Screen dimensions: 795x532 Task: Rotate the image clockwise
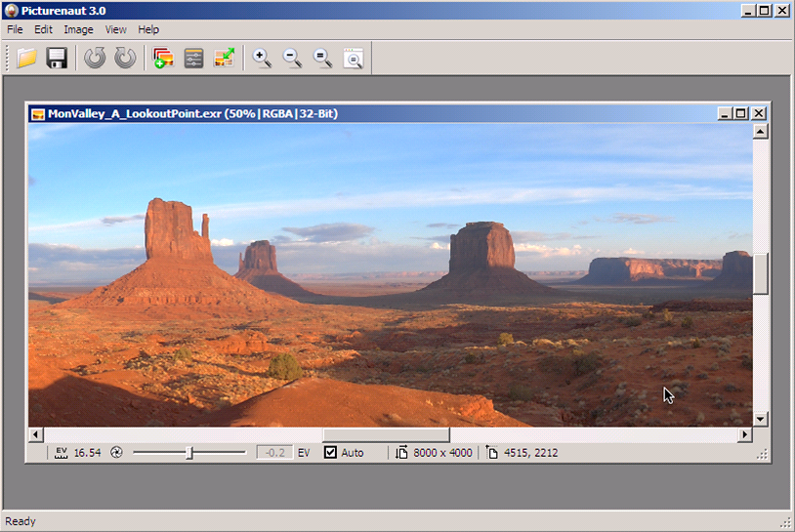point(125,59)
